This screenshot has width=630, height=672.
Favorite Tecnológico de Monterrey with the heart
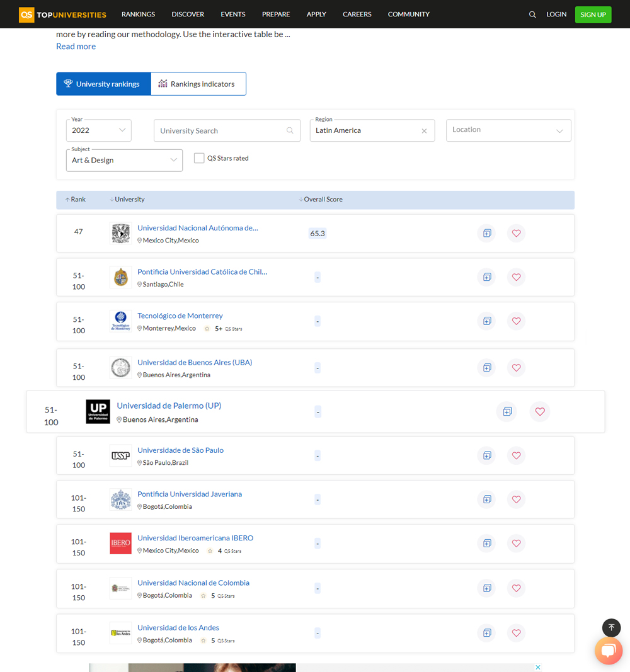coord(516,321)
